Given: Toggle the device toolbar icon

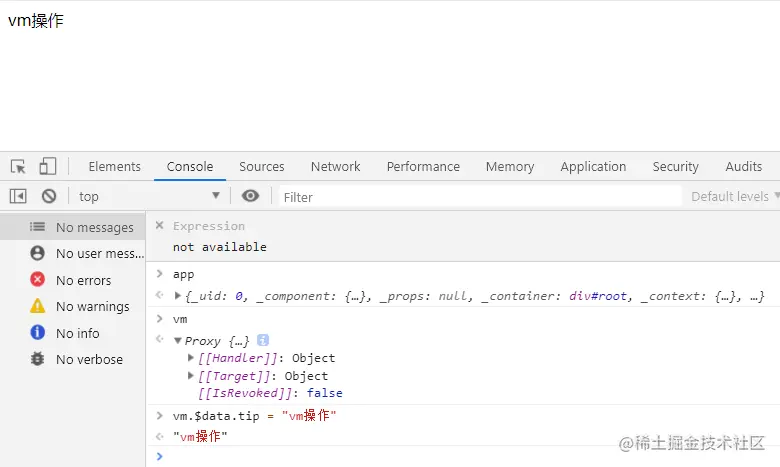Looking at the screenshot, I should pyautogui.click(x=48, y=167).
